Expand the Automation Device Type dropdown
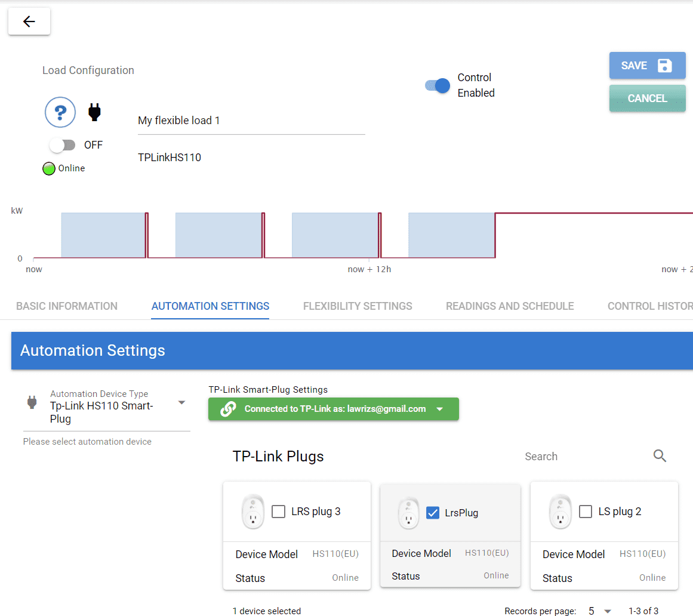This screenshot has height=616, width=693. coord(181,402)
